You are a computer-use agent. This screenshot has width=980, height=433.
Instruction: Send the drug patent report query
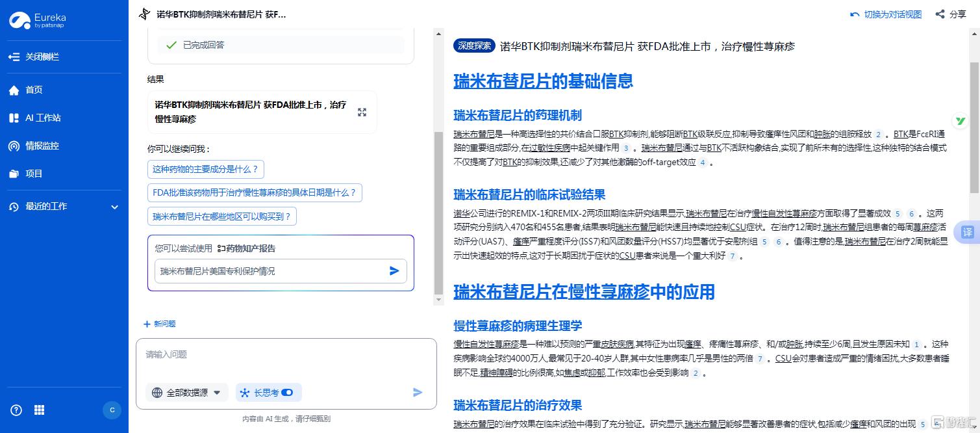click(x=394, y=271)
